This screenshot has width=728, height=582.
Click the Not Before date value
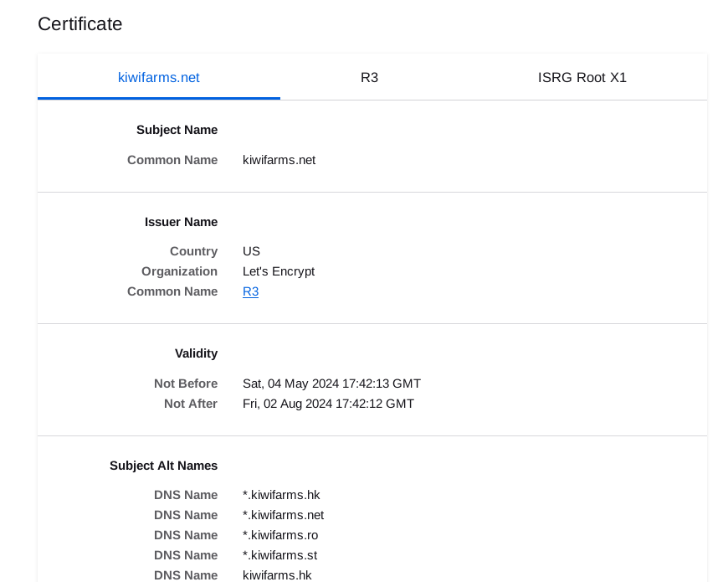pos(331,384)
